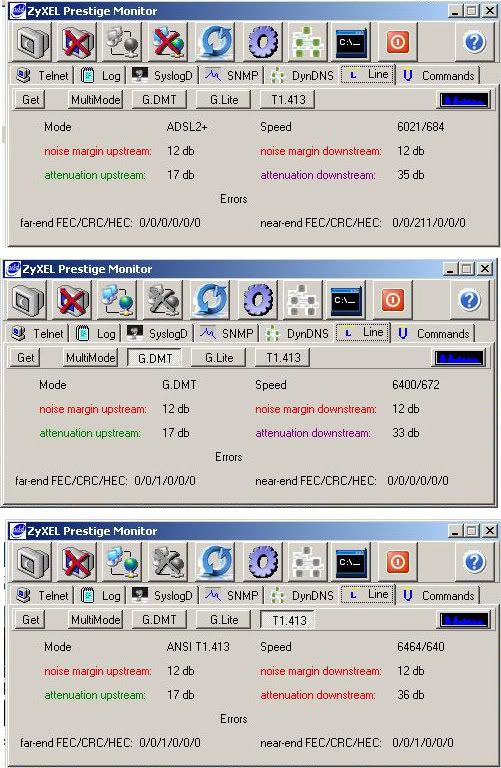Open the gear settings icon in ANSI T1.413 window

click(262, 562)
